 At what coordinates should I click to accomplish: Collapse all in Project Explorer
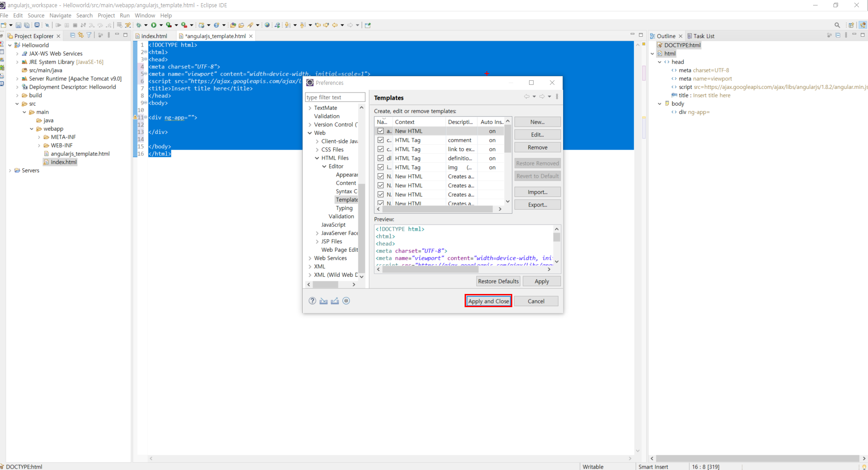[73, 35]
